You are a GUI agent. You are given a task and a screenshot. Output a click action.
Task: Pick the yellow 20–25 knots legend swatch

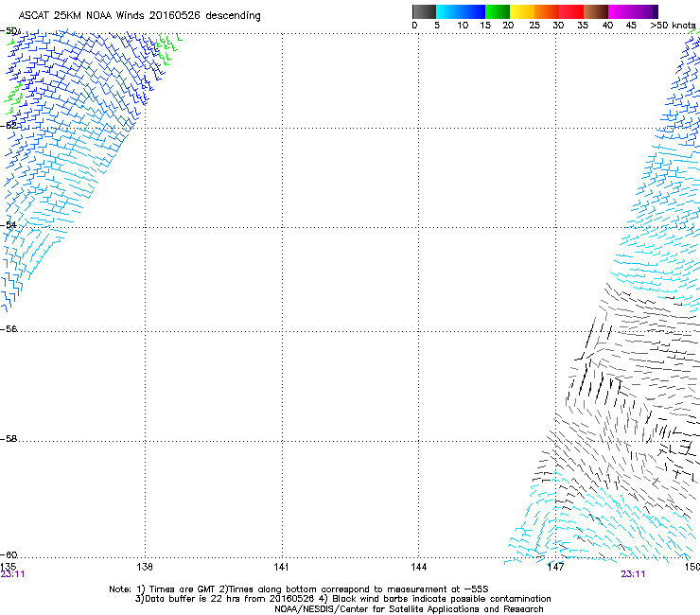pyautogui.click(x=522, y=11)
